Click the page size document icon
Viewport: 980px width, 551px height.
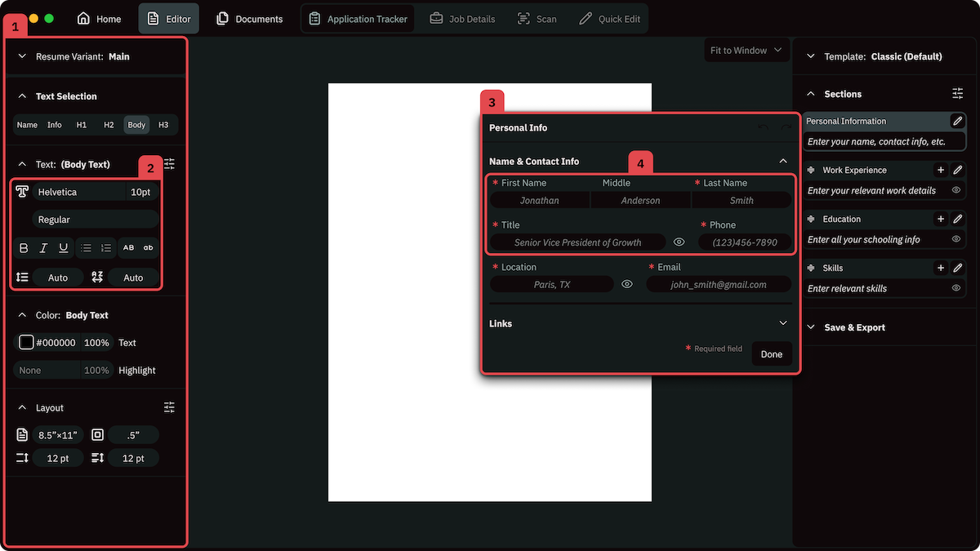22,435
